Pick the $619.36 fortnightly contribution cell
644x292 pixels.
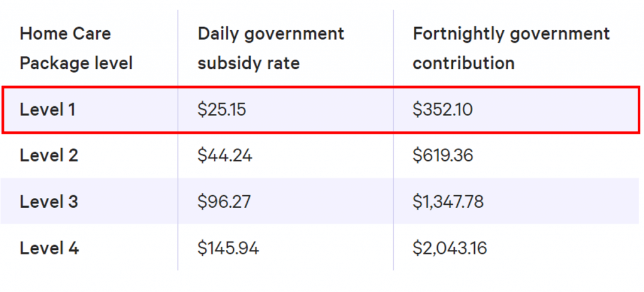pyautogui.click(x=443, y=156)
